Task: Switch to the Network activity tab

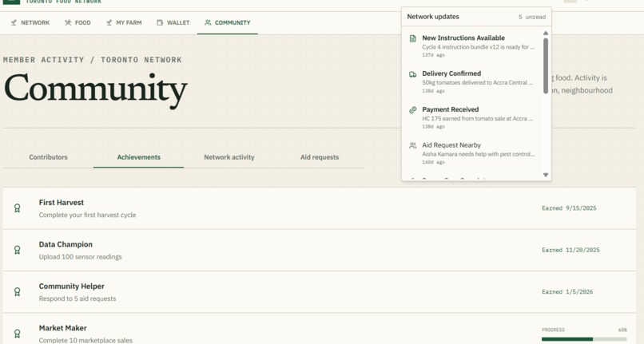Action: click(x=229, y=157)
